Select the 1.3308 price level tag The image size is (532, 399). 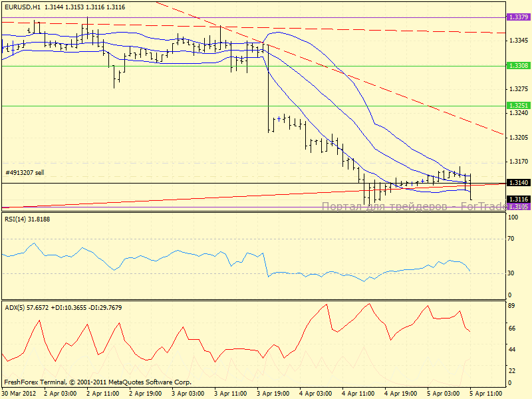pos(517,66)
